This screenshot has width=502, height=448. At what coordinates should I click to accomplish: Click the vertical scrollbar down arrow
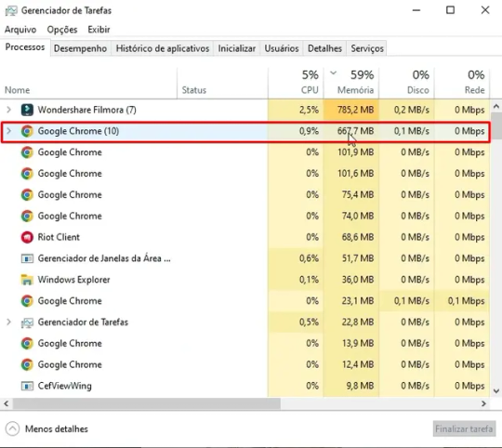point(496,391)
